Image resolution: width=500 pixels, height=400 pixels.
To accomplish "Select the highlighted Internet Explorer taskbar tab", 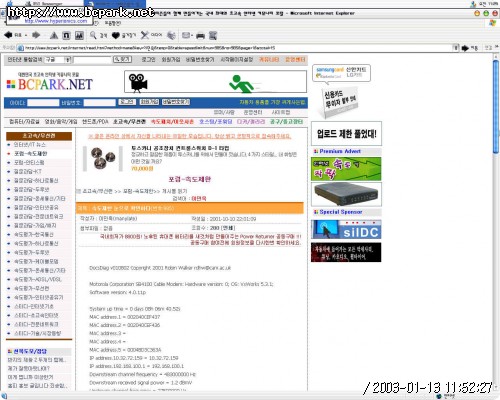I will (x=115, y=3).
